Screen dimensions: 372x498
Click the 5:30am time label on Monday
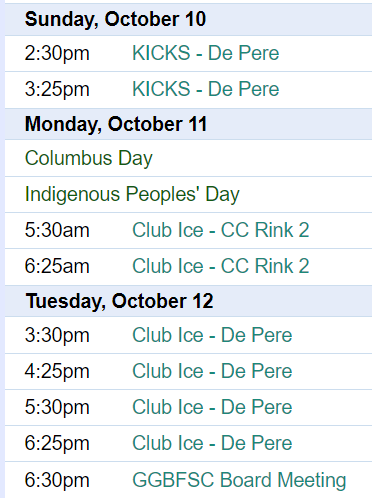coord(57,230)
